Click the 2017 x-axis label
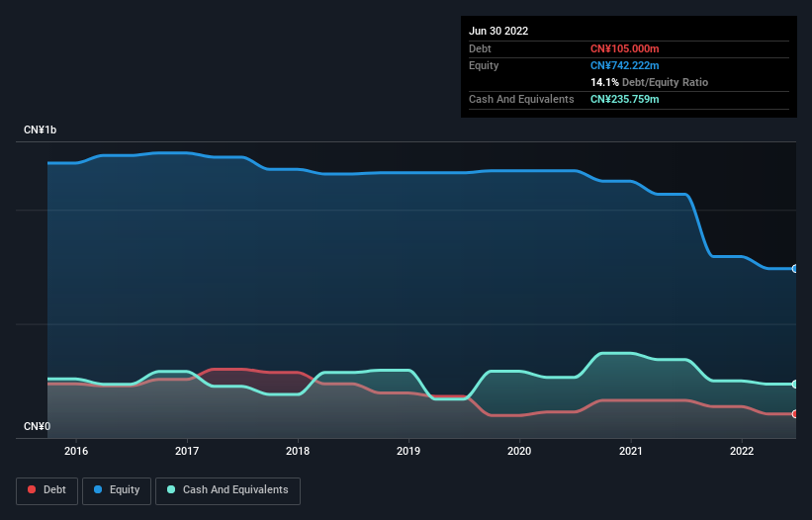The height and width of the screenshot is (520, 812). (187, 451)
